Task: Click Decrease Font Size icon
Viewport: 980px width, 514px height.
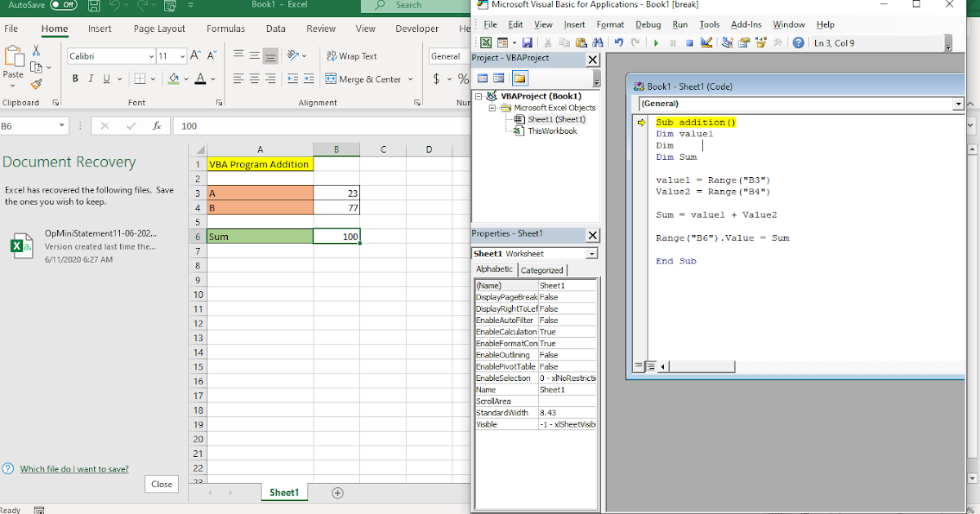Action: pos(212,56)
